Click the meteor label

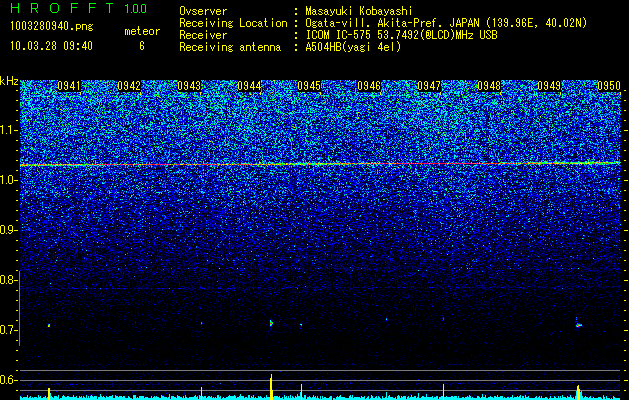pyautogui.click(x=142, y=31)
